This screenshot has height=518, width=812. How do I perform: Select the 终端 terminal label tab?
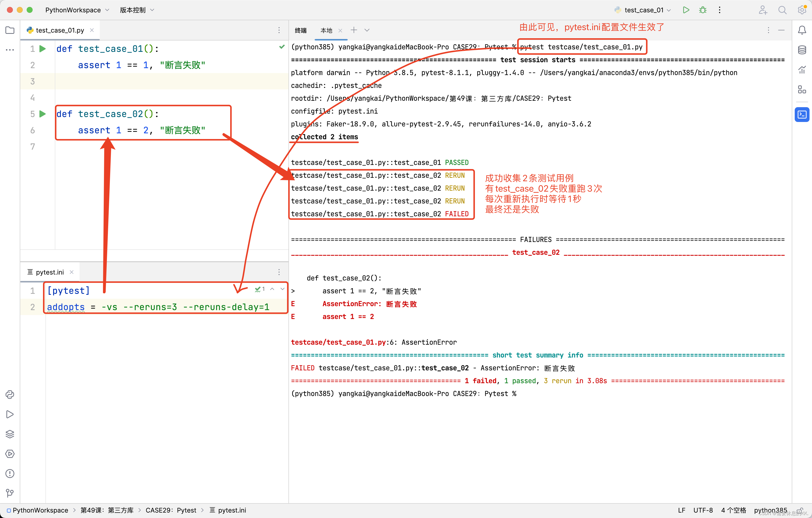(301, 30)
